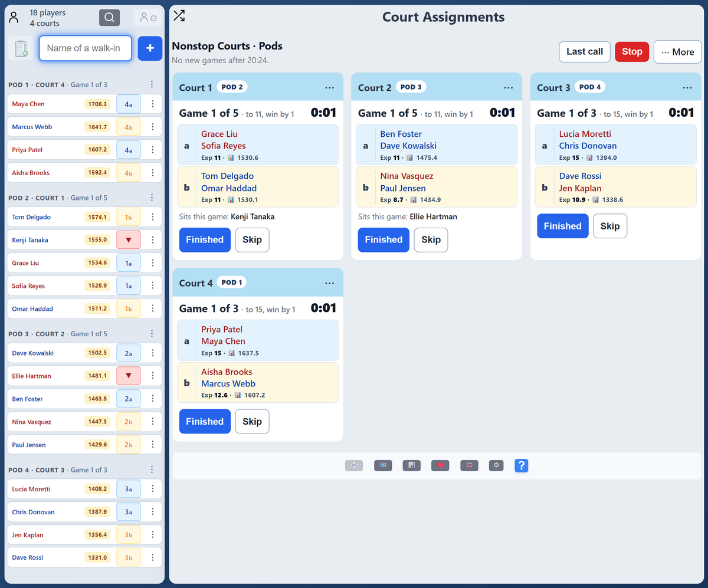Image resolution: width=708 pixels, height=588 pixels.
Task: Click the red heart icon
Action: (x=440, y=465)
